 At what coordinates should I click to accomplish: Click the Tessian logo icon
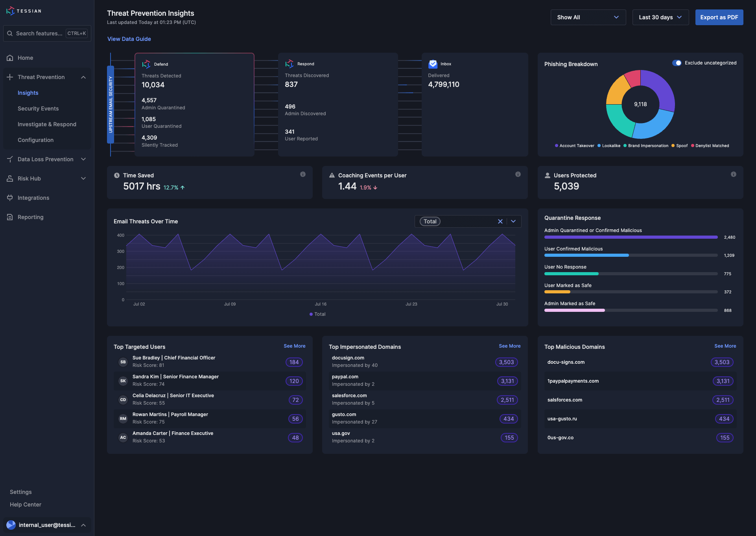(10, 11)
